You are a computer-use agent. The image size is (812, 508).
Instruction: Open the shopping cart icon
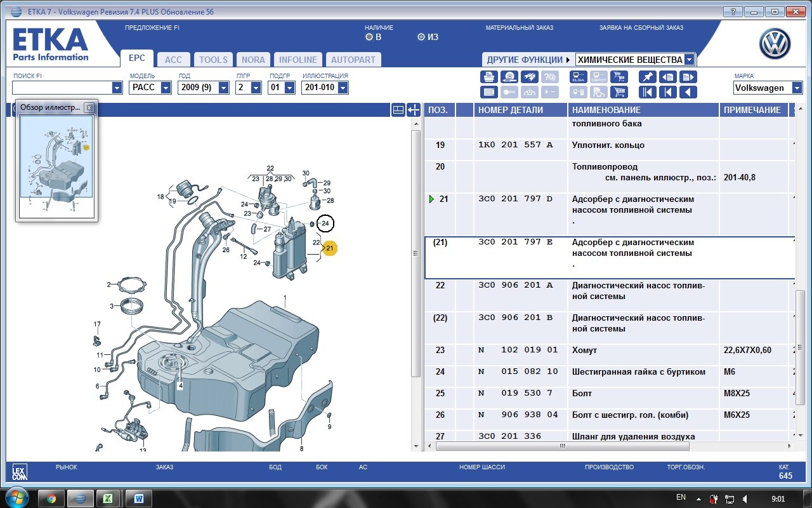(x=619, y=92)
